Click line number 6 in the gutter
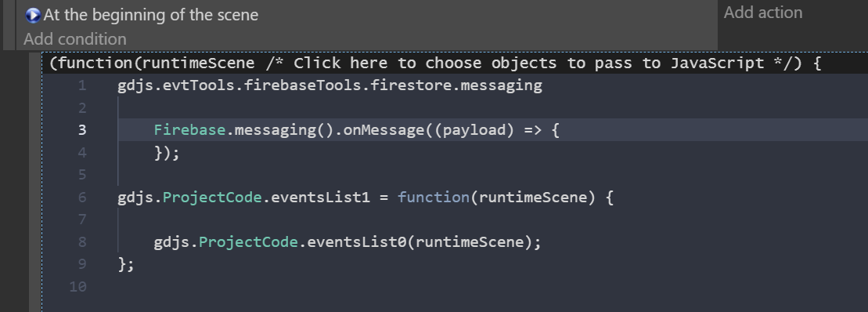This screenshot has height=312, width=868. click(82, 198)
